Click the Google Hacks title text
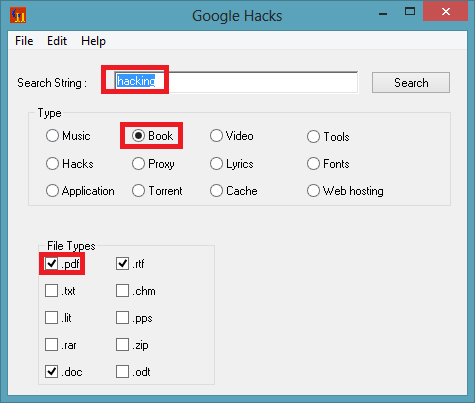475x403 pixels. 237,16
